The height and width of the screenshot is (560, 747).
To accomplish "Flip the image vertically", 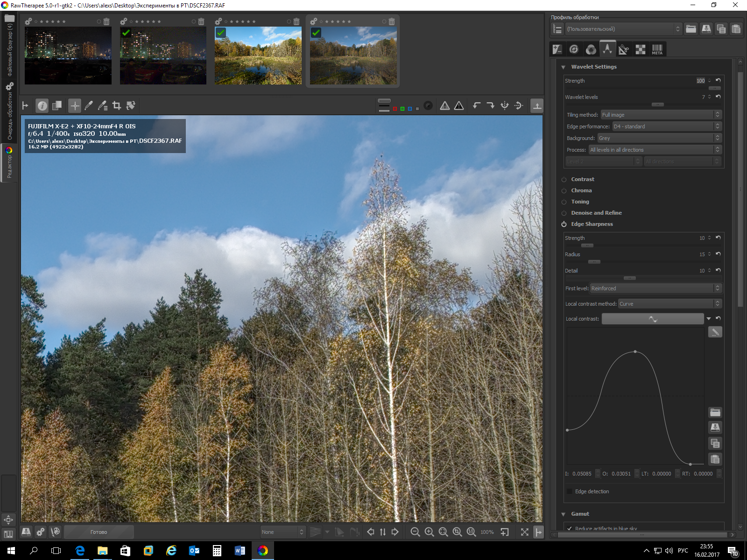I will pos(519,106).
